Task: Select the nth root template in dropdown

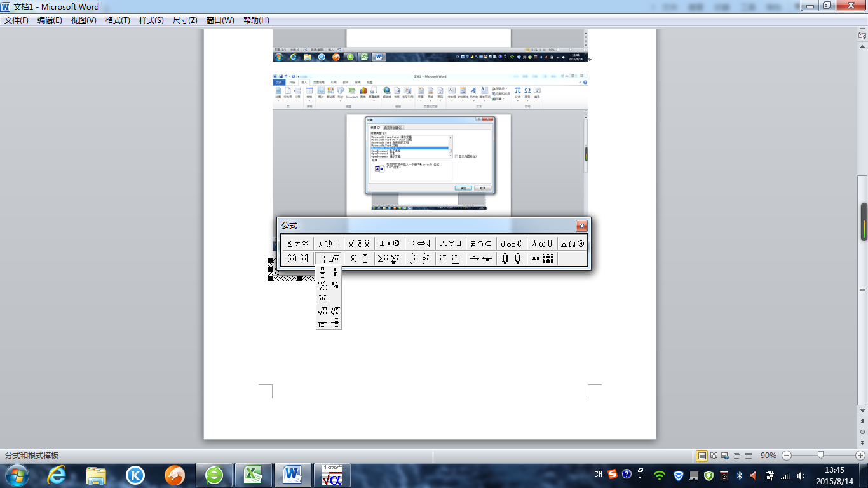Action: 335,311
